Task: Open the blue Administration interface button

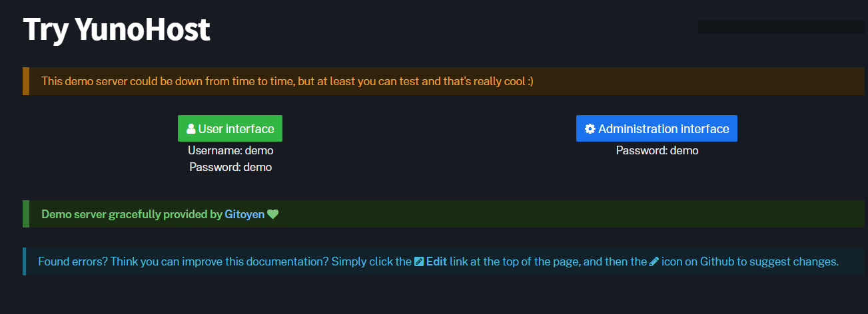Action: click(657, 128)
